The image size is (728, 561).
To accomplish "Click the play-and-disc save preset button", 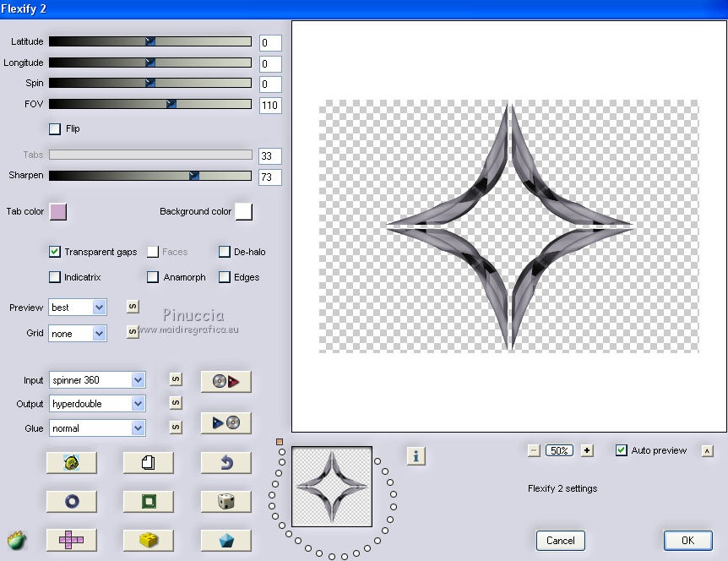I will point(226,422).
